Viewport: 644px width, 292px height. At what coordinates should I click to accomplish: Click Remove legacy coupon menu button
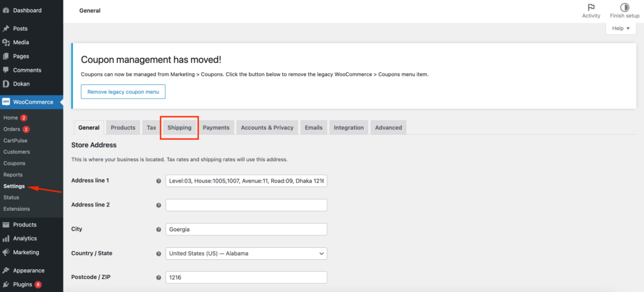(123, 92)
